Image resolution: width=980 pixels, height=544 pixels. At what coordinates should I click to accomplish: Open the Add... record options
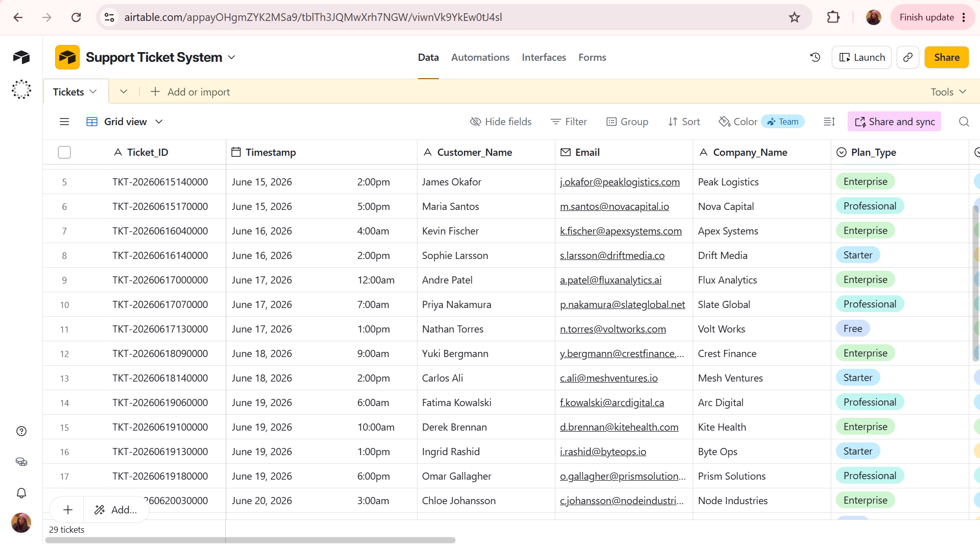point(116,510)
